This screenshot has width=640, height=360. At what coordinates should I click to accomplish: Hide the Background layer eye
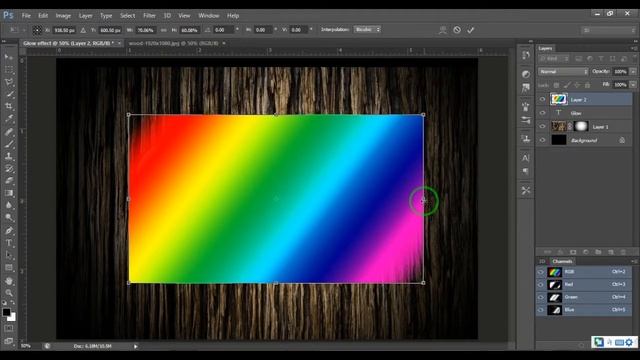542,140
